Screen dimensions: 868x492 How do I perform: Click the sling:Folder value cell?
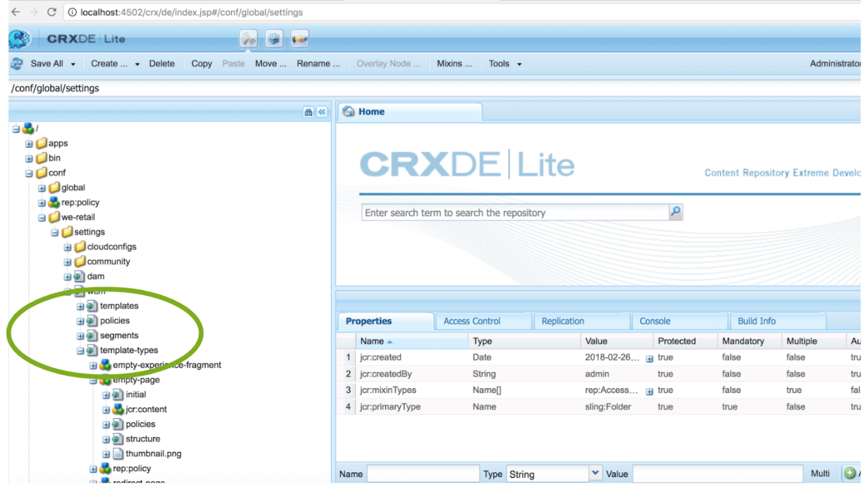615,407
